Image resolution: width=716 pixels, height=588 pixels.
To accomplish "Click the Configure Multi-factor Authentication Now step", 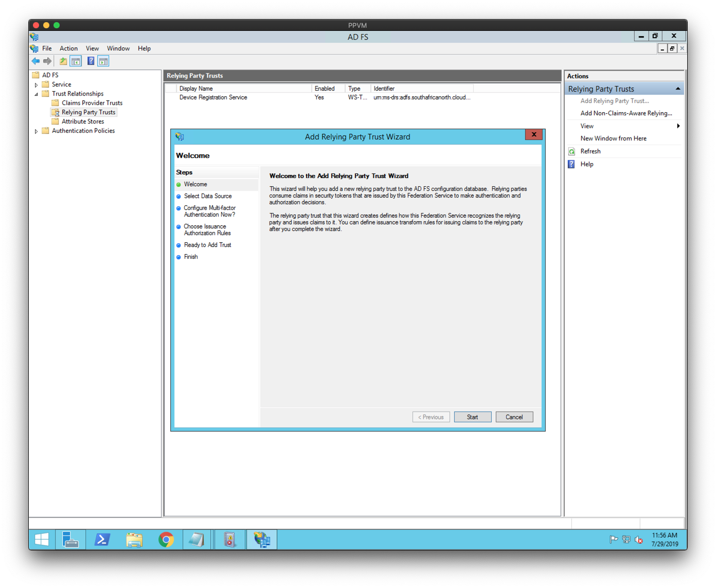I will coord(209,211).
